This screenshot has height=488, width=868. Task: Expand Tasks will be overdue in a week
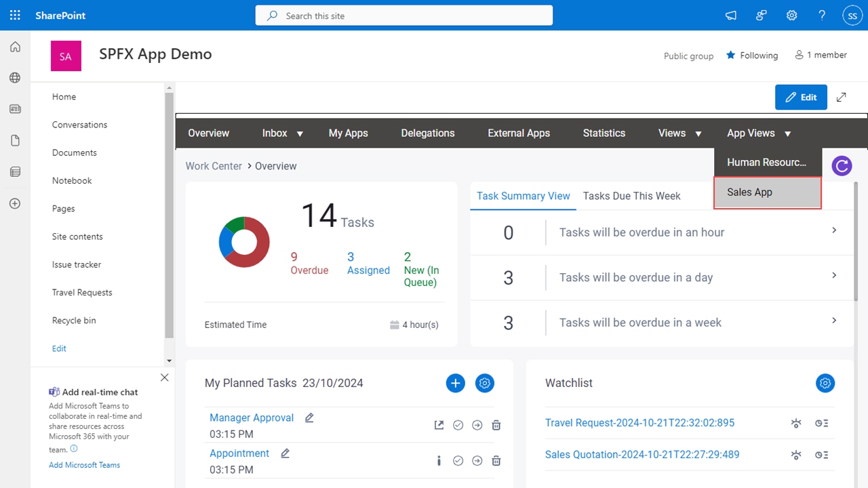834,320
